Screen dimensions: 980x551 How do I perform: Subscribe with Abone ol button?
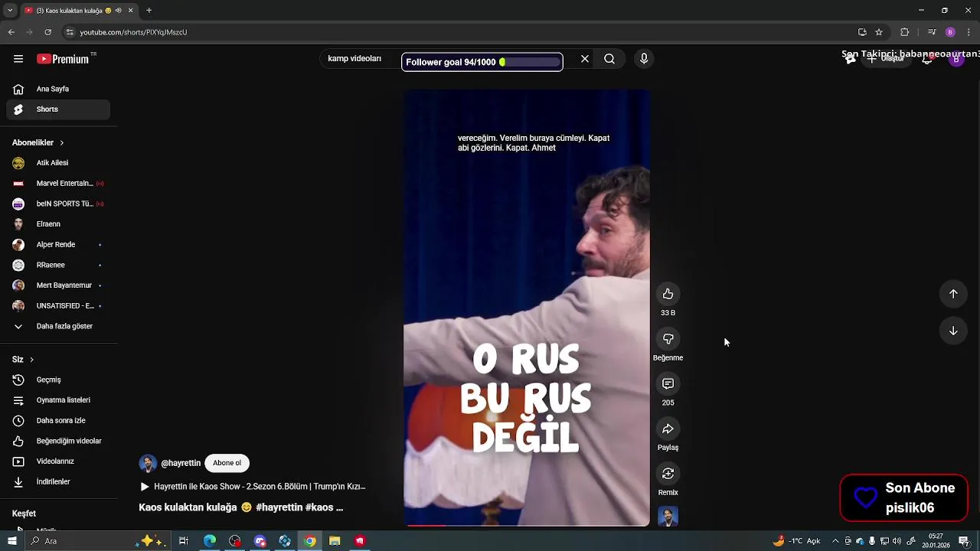point(227,463)
